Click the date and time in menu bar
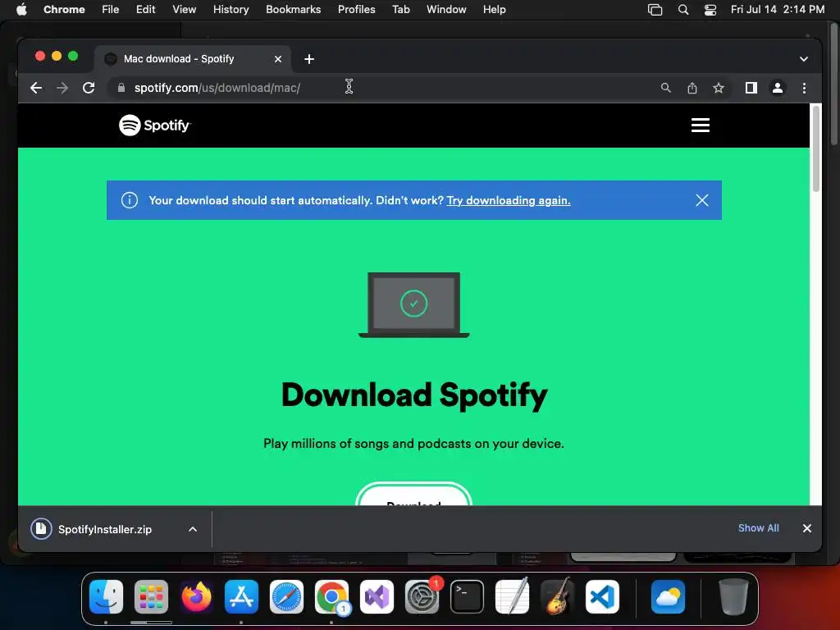The width and height of the screenshot is (840, 630). [x=778, y=10]
